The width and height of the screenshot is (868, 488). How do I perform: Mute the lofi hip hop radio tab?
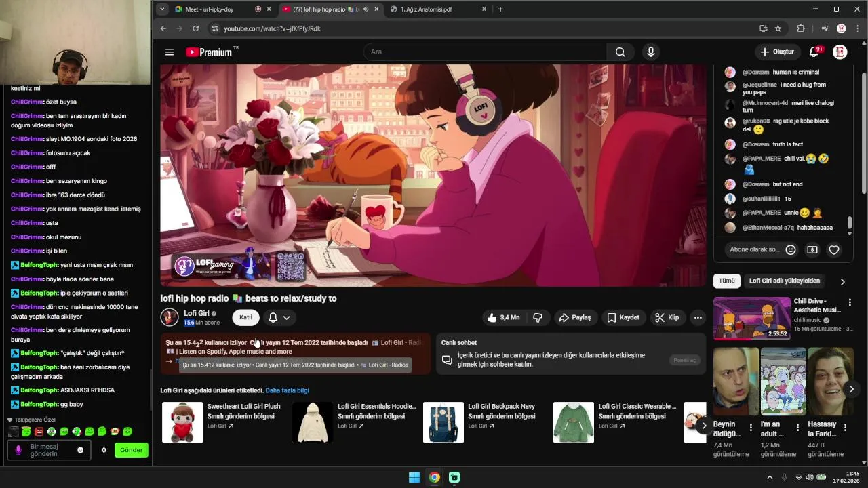click(x=366, y=9)
